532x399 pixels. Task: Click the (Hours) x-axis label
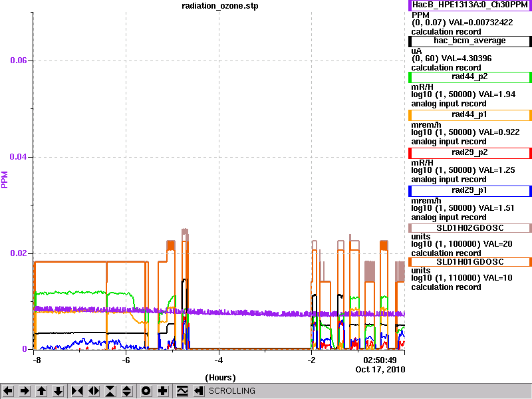click(x=220, y=378)
